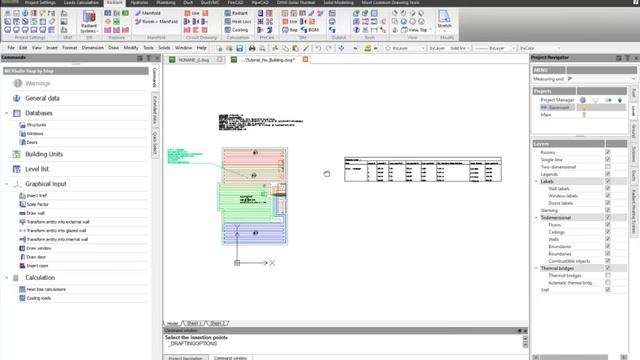Screen dimensions: 640x360
Task: Toggle the Rooms layer checkbox
Action: tap(608, 152)
